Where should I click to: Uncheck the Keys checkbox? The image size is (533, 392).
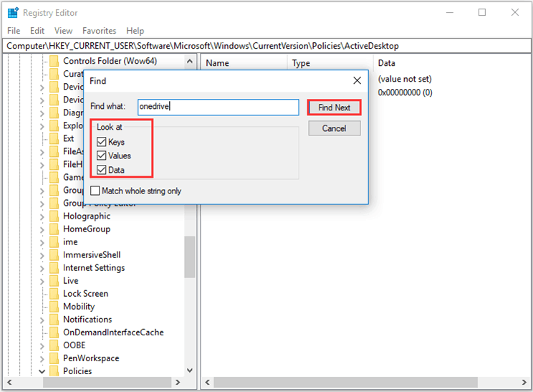click(x=101, y=142)
